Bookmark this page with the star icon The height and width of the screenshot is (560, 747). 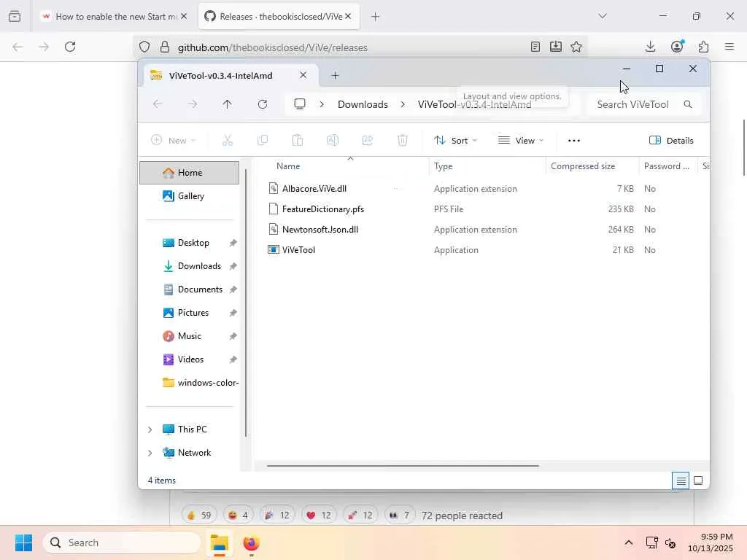(576, 47)
